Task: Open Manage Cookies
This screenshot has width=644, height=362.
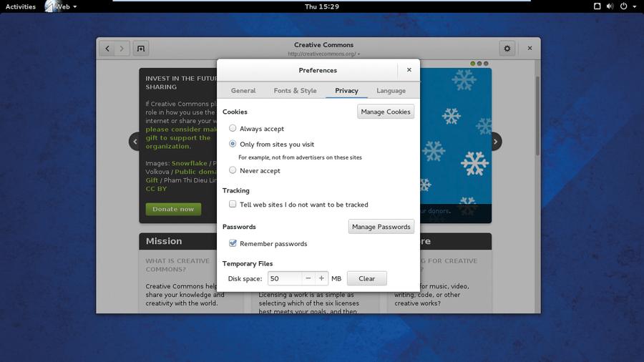Action: (x=385, y=112)
